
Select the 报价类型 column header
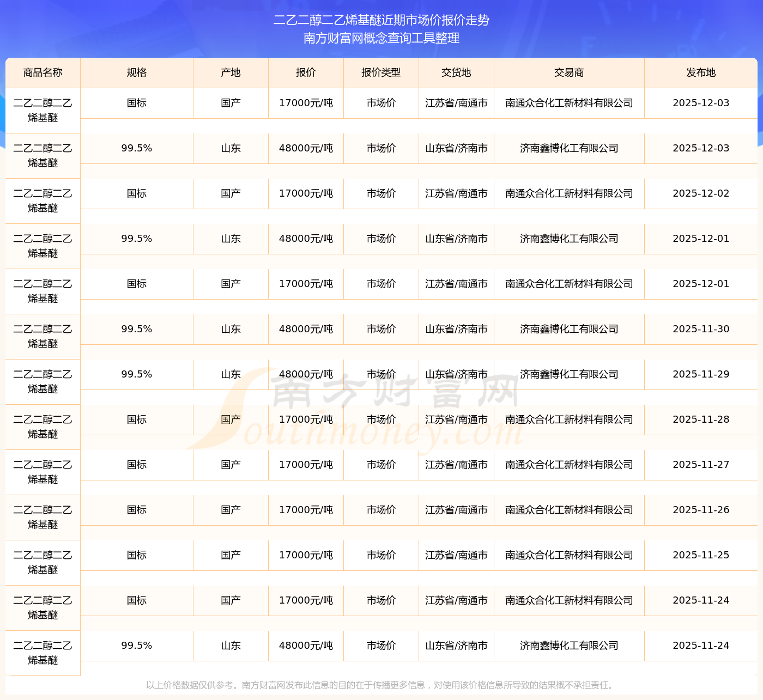(381, 72)
